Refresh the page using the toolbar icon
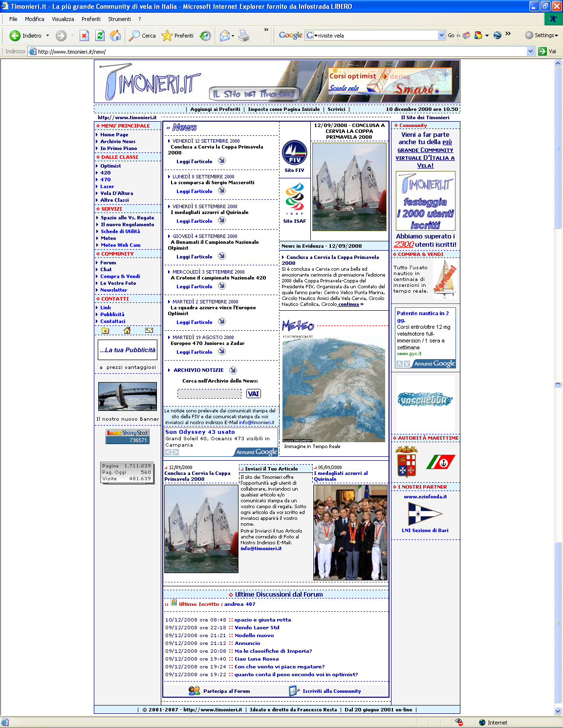This screenshot has width=563, height=728. click(100, 36)
